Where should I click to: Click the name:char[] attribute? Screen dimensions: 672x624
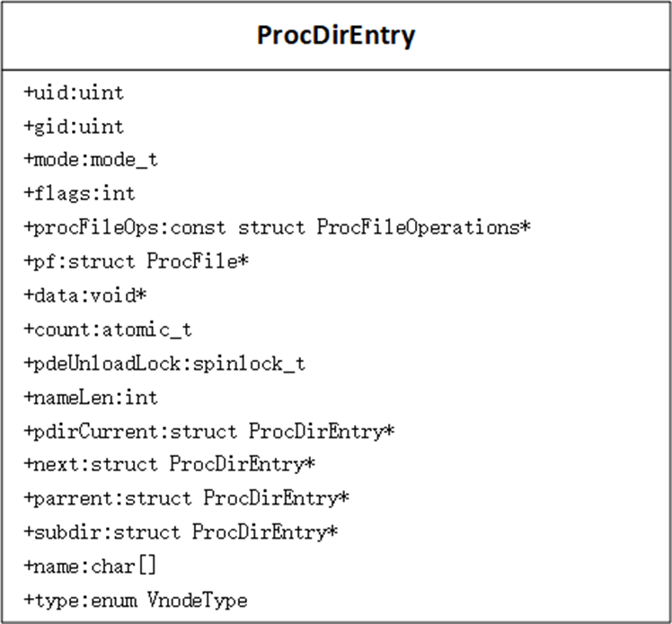click(90, 567)
